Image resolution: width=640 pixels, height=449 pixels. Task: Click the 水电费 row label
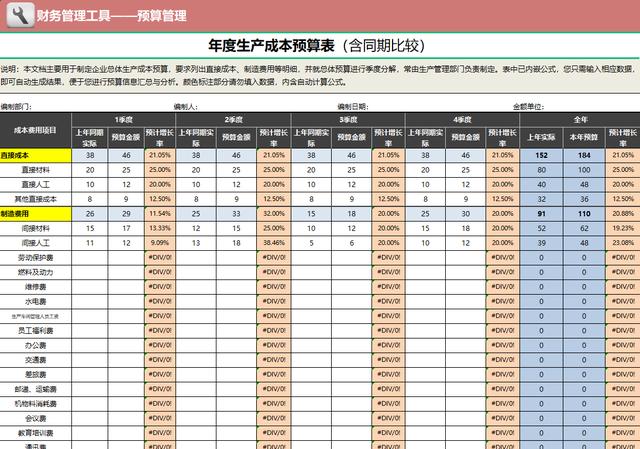pyautogui.click(x=38, y=300)
